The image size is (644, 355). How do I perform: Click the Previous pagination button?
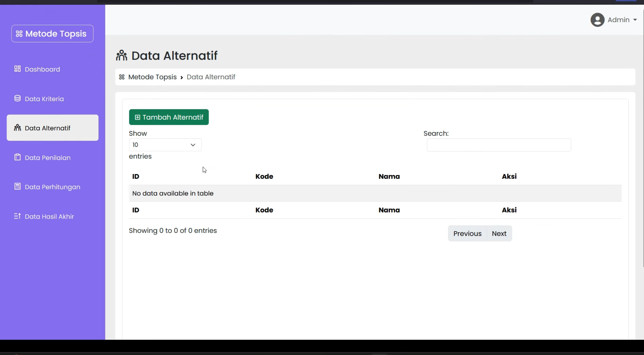(467, 233)
